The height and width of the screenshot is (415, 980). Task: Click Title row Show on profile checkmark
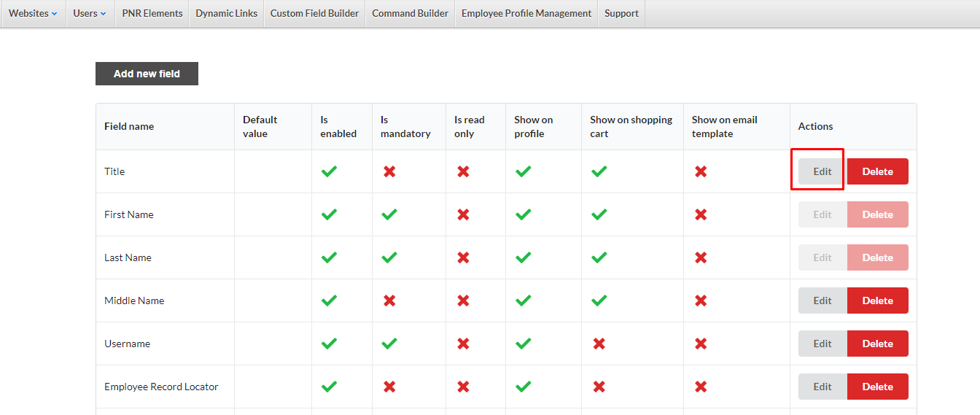click(x=523, y=171)
